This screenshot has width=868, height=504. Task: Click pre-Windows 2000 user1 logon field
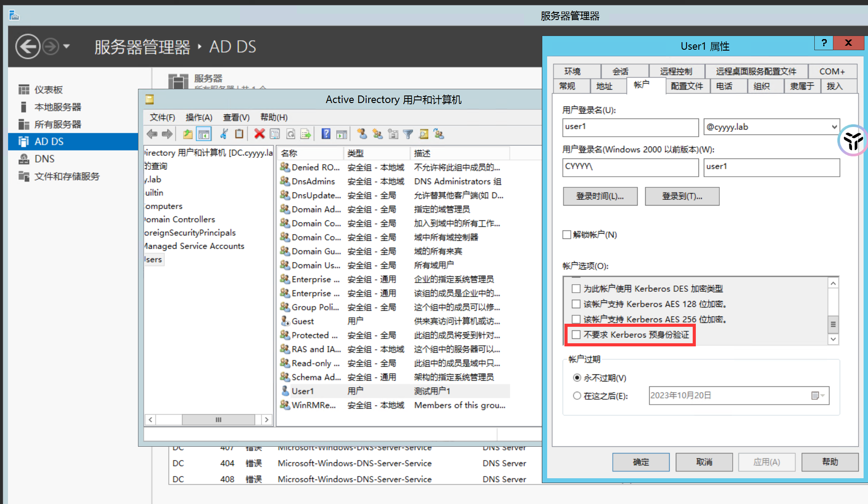tap(771, 167)
